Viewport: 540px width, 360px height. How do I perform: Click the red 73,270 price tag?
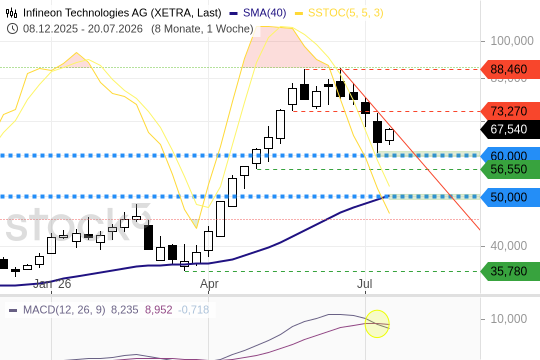click(510, 111)
